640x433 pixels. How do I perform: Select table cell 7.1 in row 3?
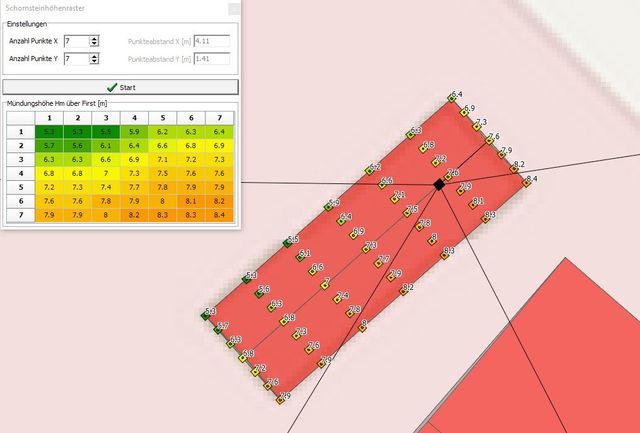162,160
